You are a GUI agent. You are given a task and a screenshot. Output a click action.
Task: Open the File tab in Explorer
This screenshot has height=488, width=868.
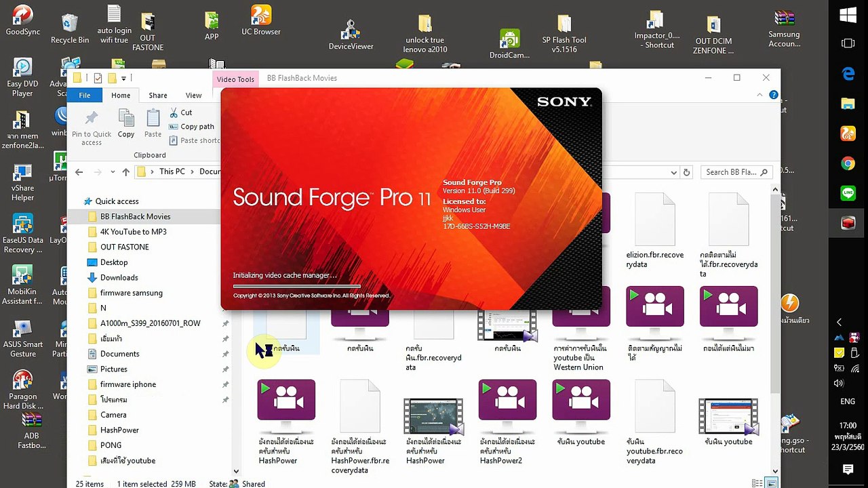click(84, 96)
